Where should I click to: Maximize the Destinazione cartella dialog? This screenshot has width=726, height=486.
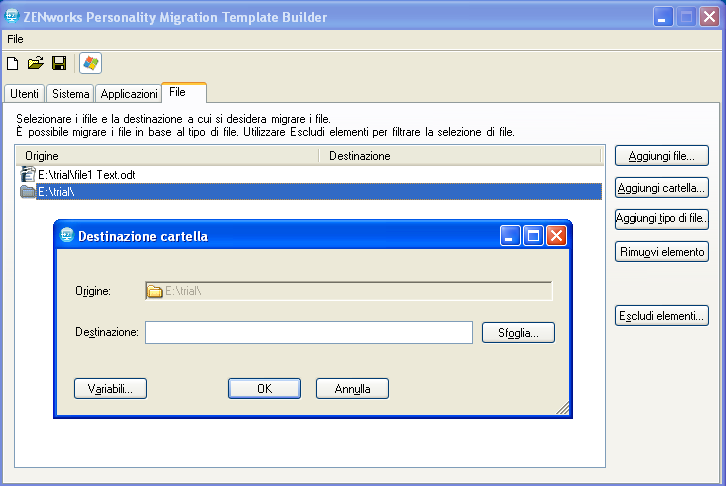[533, 236]
